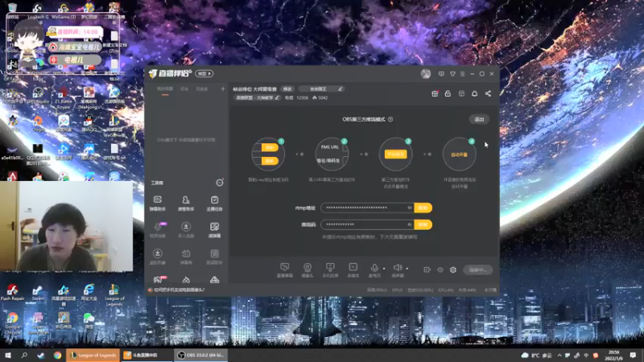Open the gift box icon with red dot
644x362 pixels.
tap(435, 93)
